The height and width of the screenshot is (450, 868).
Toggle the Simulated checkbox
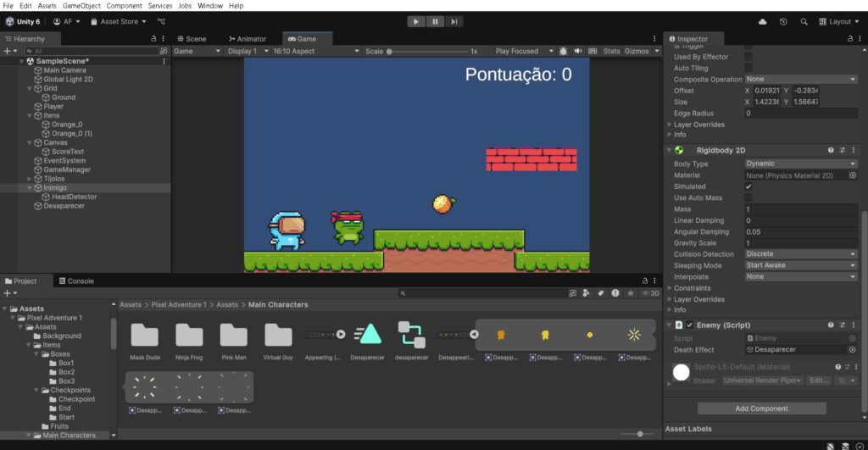pyautogui.click(x=748, y=186)
